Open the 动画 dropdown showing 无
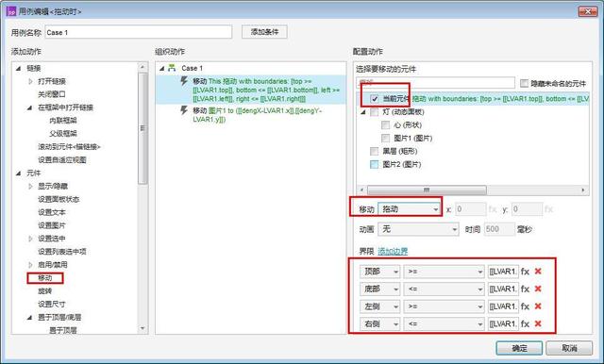Viewport: 604px width, 364px height. (418, 229)
